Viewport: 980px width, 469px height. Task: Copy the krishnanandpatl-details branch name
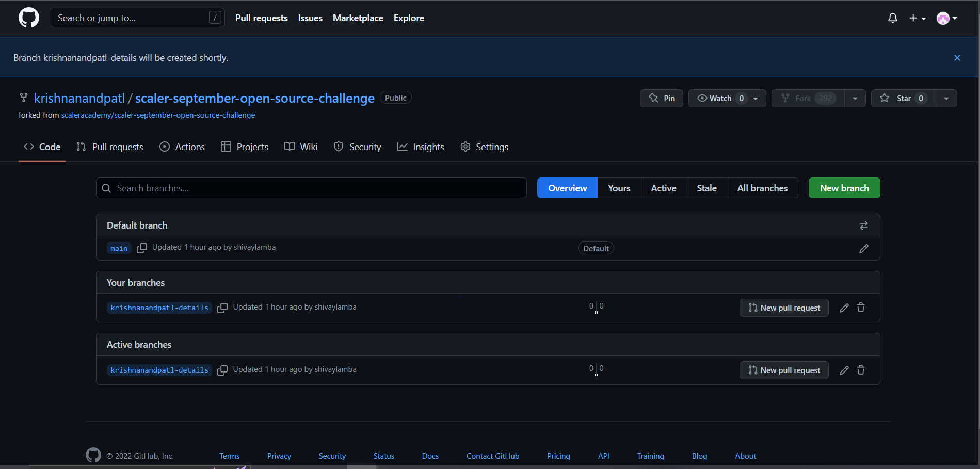222,308
